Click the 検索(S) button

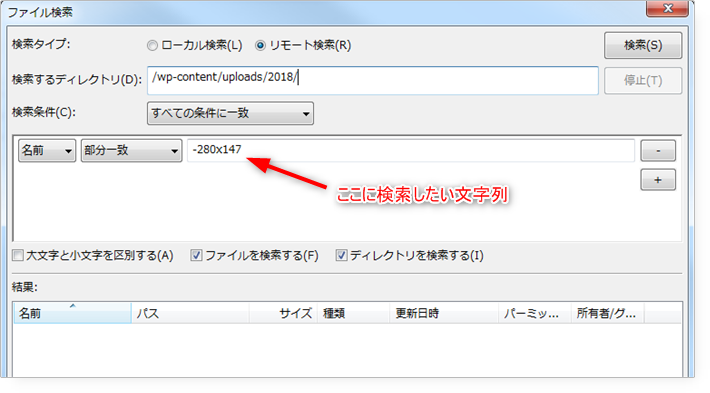[643, 45]
